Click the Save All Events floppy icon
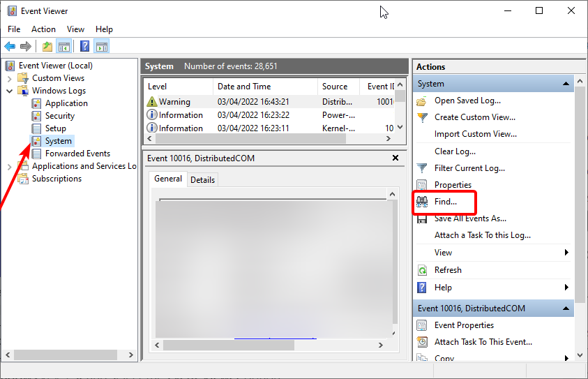Screen dimensions: 588x379 point(422,218)
